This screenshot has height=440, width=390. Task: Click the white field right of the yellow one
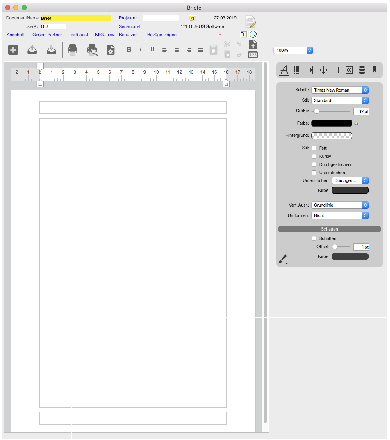pos(161,18)
